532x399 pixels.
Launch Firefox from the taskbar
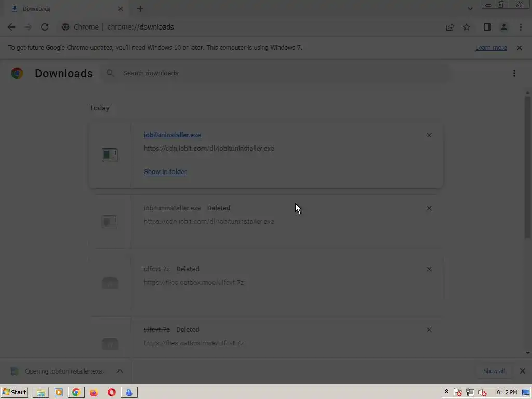coord(94,393)
